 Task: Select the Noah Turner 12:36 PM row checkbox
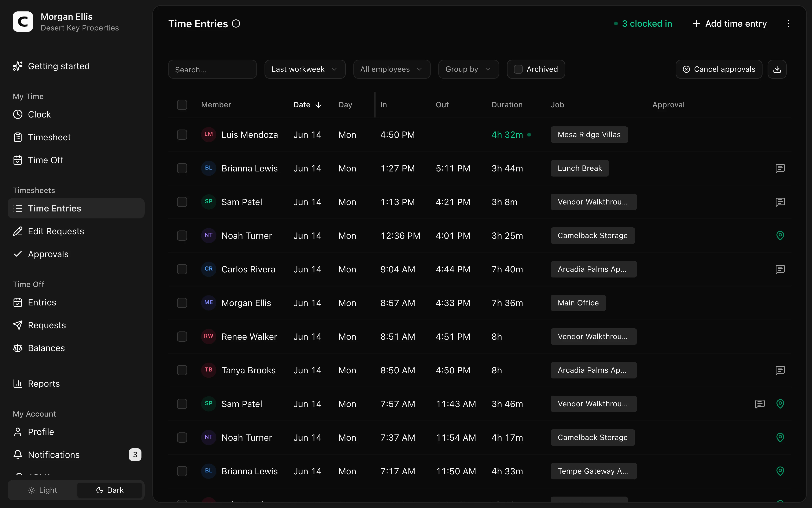(x=182, y=236)
